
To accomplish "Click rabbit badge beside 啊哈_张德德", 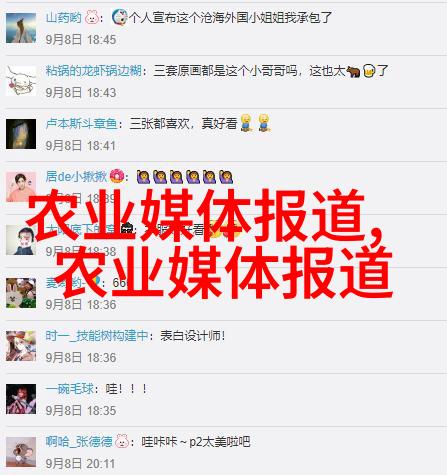I will (122, 442).
